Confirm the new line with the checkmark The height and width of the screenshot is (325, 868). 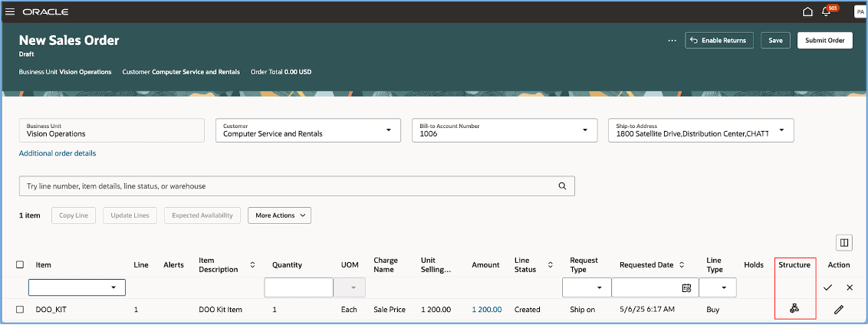827,287
